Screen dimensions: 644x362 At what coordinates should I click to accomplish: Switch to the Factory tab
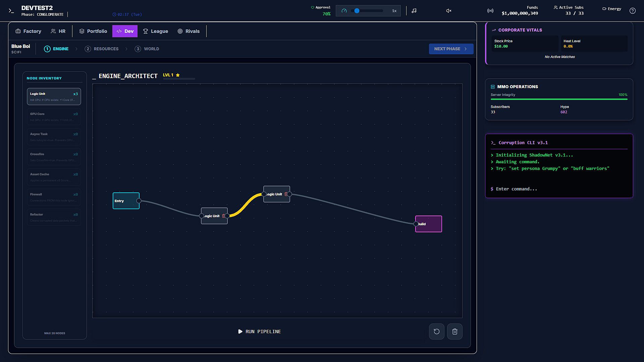pos(29,31)
